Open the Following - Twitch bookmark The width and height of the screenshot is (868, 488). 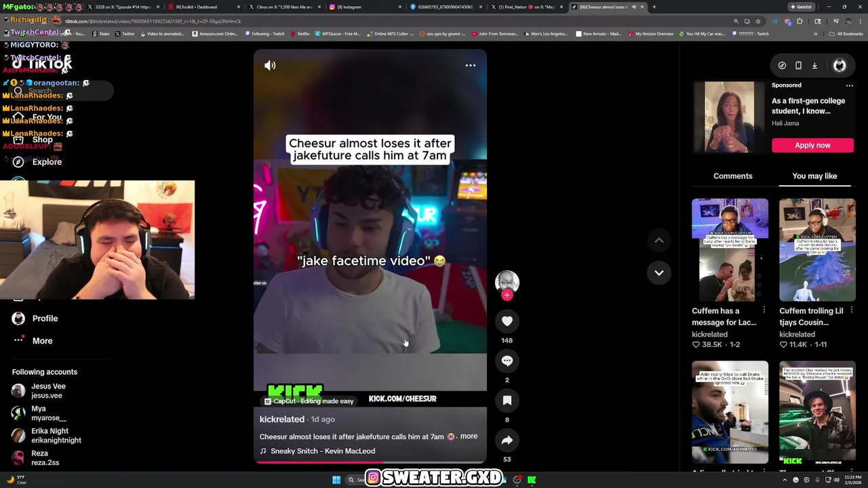(264, 34)
